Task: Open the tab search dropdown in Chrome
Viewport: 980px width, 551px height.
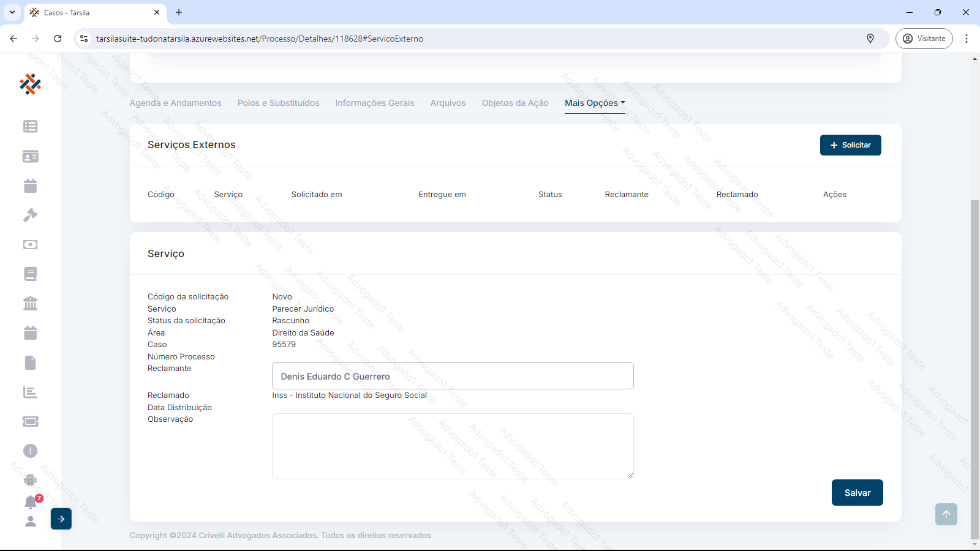Action: coord(12,12)
